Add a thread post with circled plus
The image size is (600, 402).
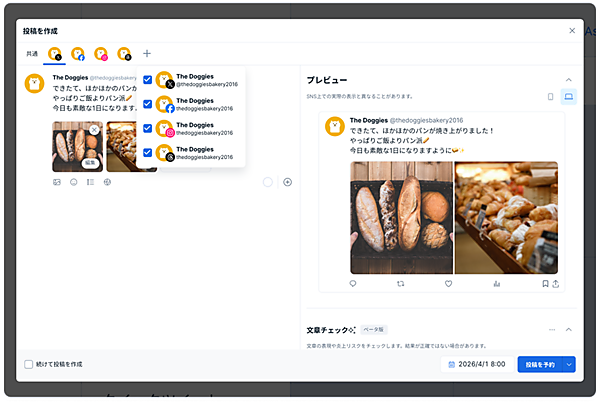point(287,182)
